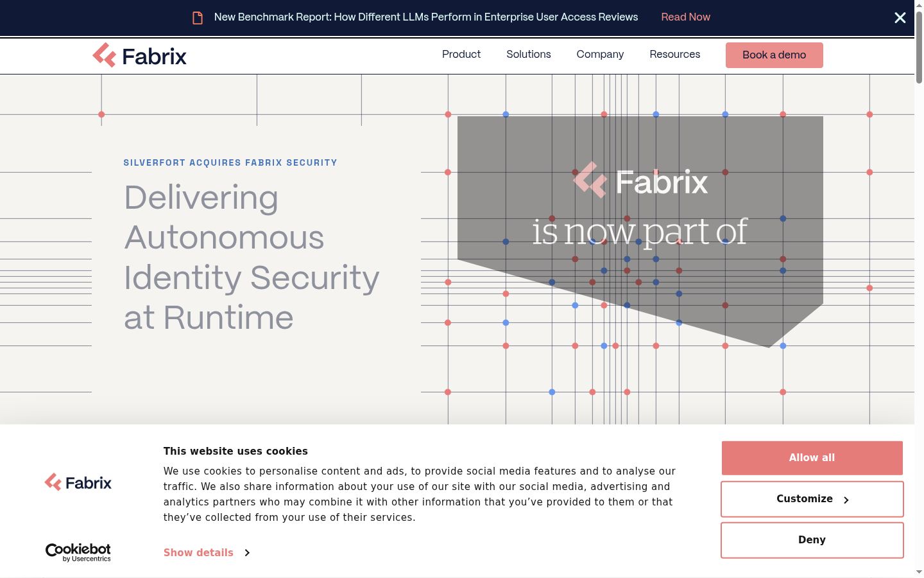Click the Delivering Autonomous Identity Security heading
The image size is (924, 578).
click(x=252, y=257)
